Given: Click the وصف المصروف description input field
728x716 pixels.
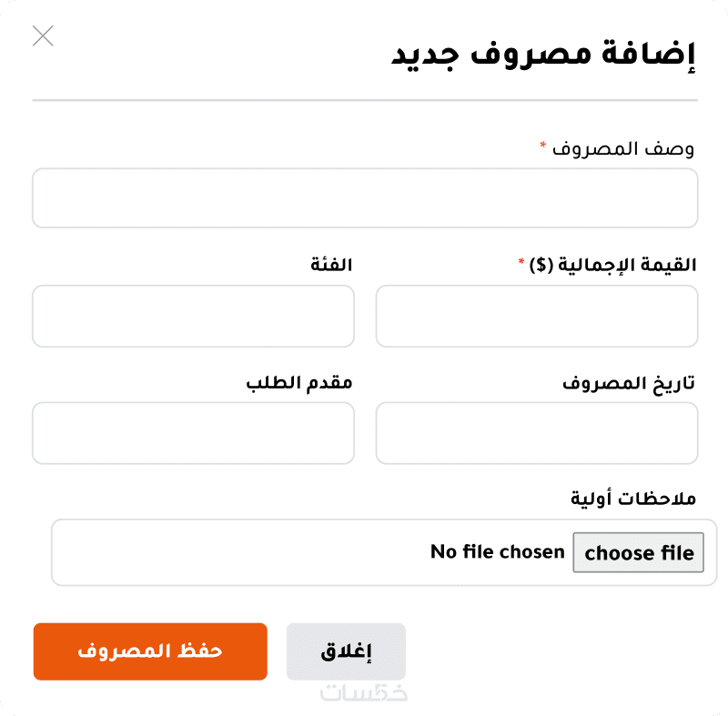Looking at the screenshot, I should [x=364, y=197].
